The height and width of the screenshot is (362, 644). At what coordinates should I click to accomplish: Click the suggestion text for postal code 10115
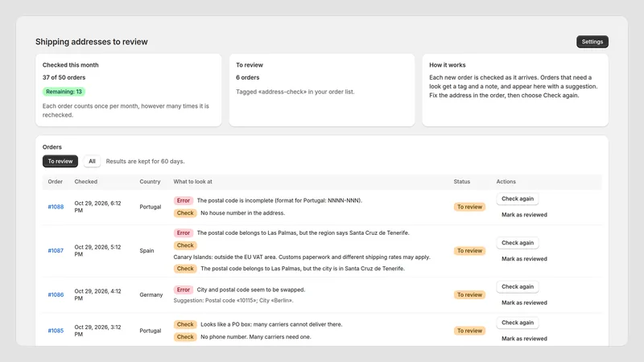(x=233, y=300)
